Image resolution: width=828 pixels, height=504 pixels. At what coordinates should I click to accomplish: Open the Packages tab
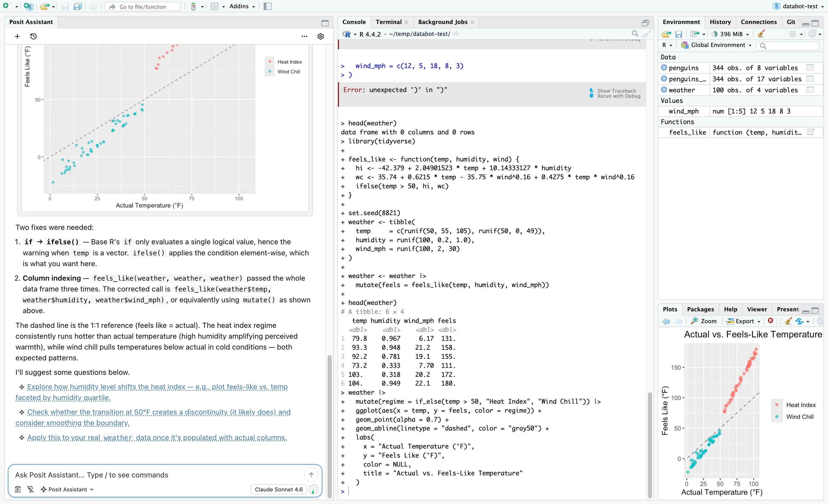coord(700,309)
